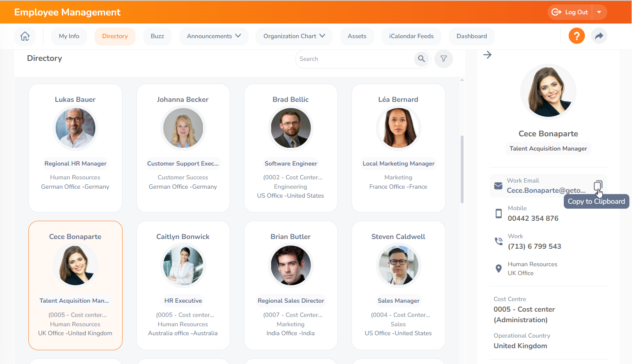Expand the Organization Chart menu
This screenshot has width=632, height=364.
[294, 36]
